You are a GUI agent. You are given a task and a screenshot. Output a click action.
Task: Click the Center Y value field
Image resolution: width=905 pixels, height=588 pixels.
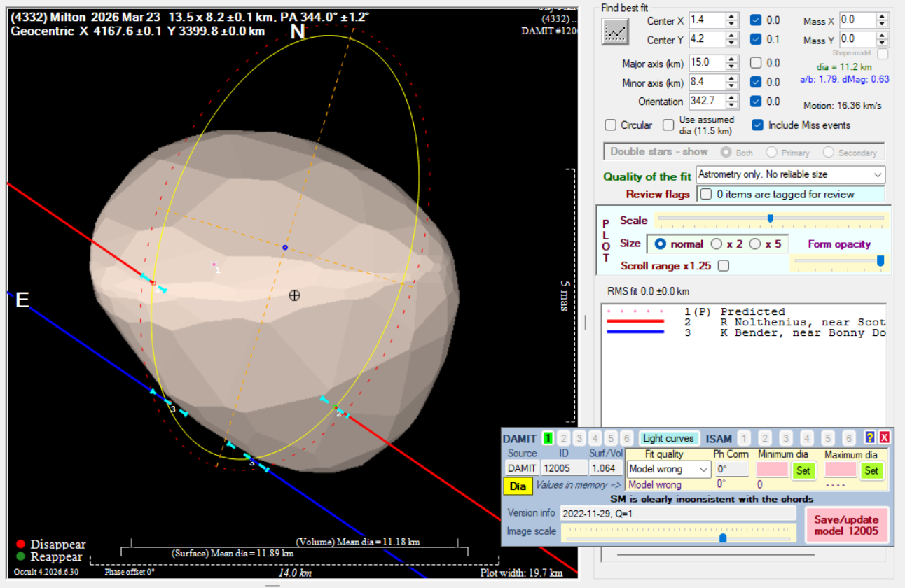(x=707, y=40)
